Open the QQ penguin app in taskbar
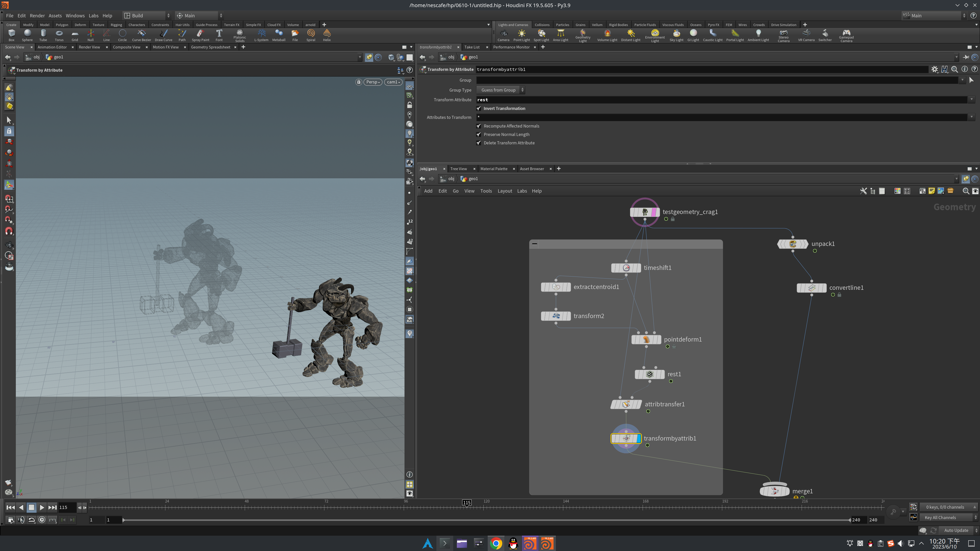The height and width of the screenshot is (551, 980). [513, 543]
